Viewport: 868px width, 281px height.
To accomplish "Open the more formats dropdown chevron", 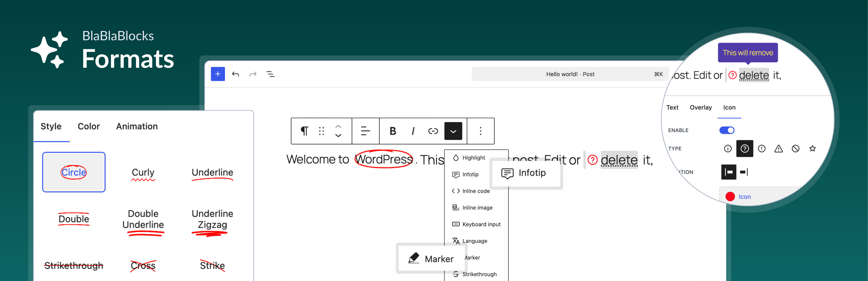I will [453, 131].
